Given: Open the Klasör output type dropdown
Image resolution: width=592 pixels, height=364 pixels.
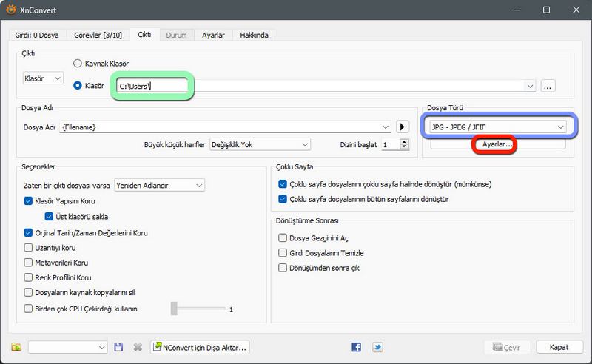Looking at the screenshot, I should [43, 78].
